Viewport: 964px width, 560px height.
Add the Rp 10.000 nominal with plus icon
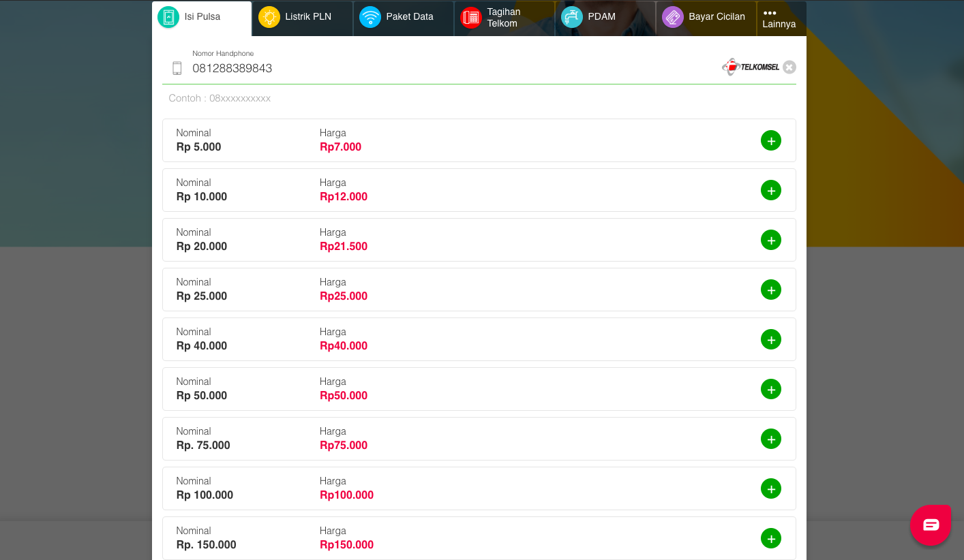click(x=771, y=190)
